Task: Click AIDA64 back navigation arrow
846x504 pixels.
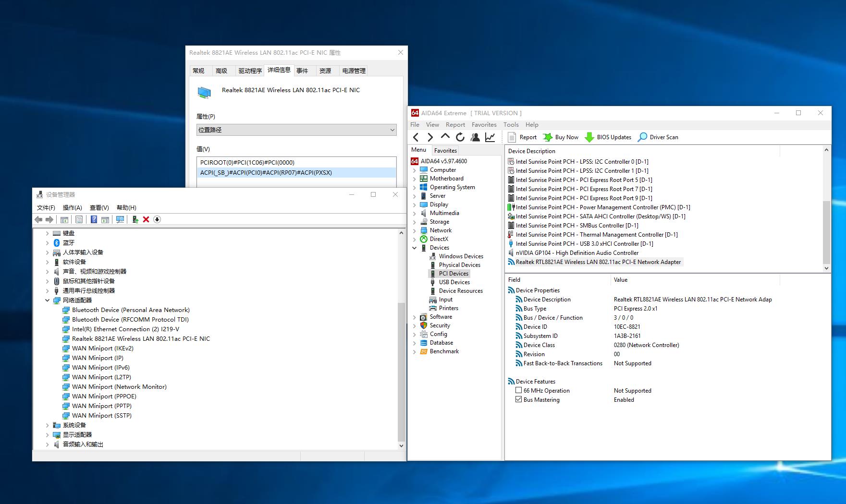Action: [x=416, y=137]
